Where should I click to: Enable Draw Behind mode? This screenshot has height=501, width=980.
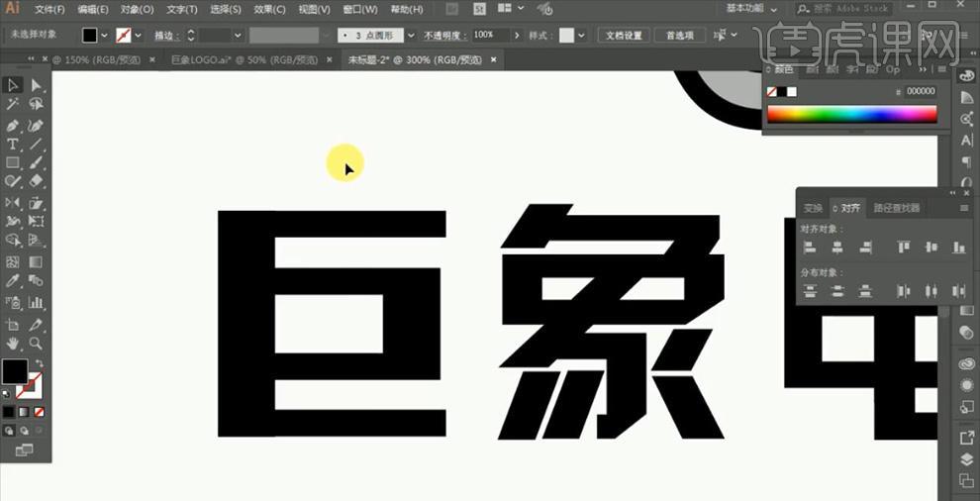[24, 431]
